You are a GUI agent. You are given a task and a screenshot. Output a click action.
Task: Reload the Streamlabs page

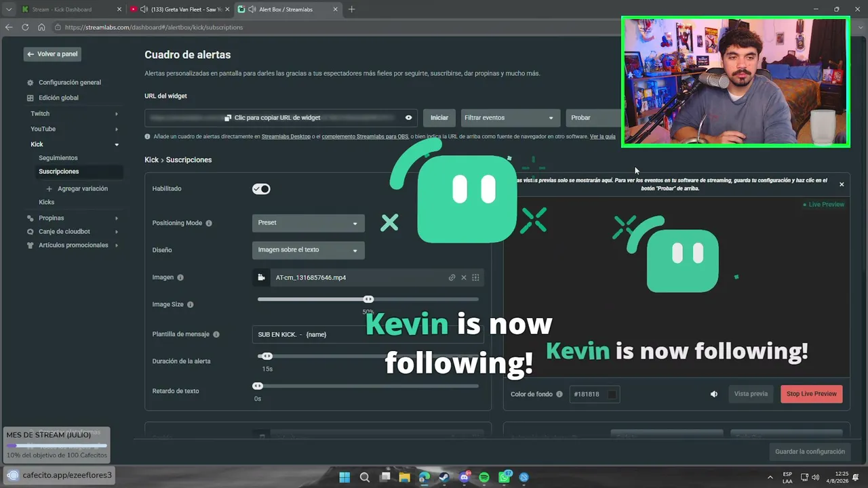pyautogui.click(x=25, y=27)
